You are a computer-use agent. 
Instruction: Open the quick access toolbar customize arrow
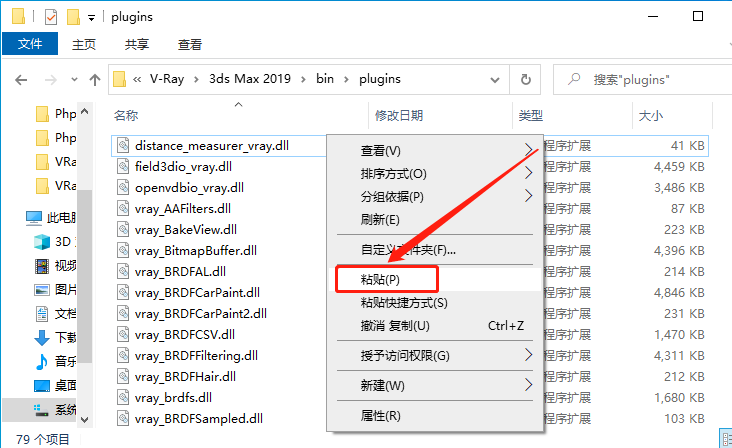click(x=92, y=18)
